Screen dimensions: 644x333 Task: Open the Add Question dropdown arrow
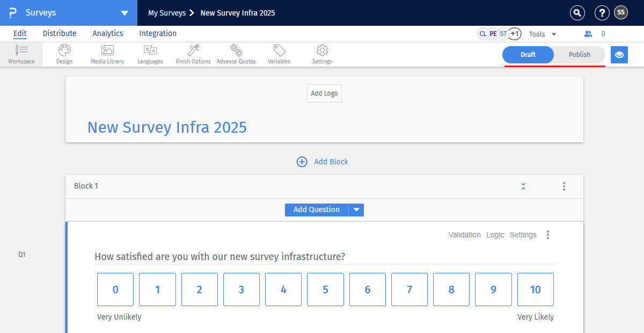[356, 209]
